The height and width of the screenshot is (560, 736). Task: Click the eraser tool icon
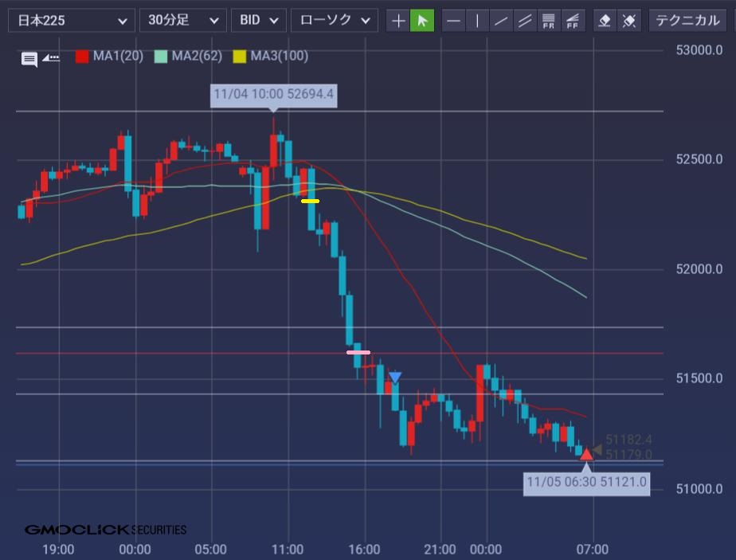pyautogui.click(x=605, y=20)
